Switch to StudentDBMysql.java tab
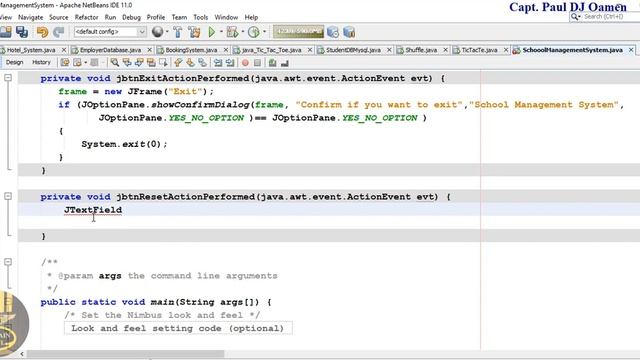Screen dimensions: 640x360 [x=353, y=50]
